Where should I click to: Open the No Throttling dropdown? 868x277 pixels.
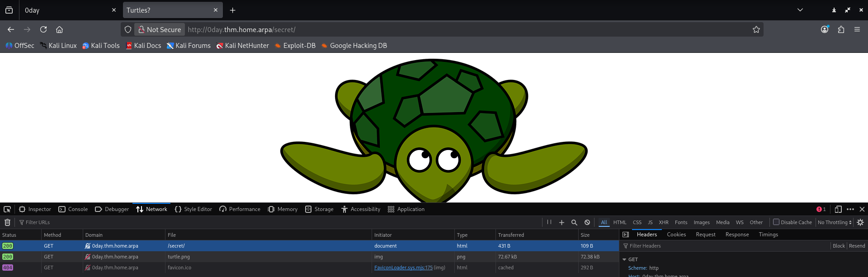pyautogui.click(x=835, y=222)
